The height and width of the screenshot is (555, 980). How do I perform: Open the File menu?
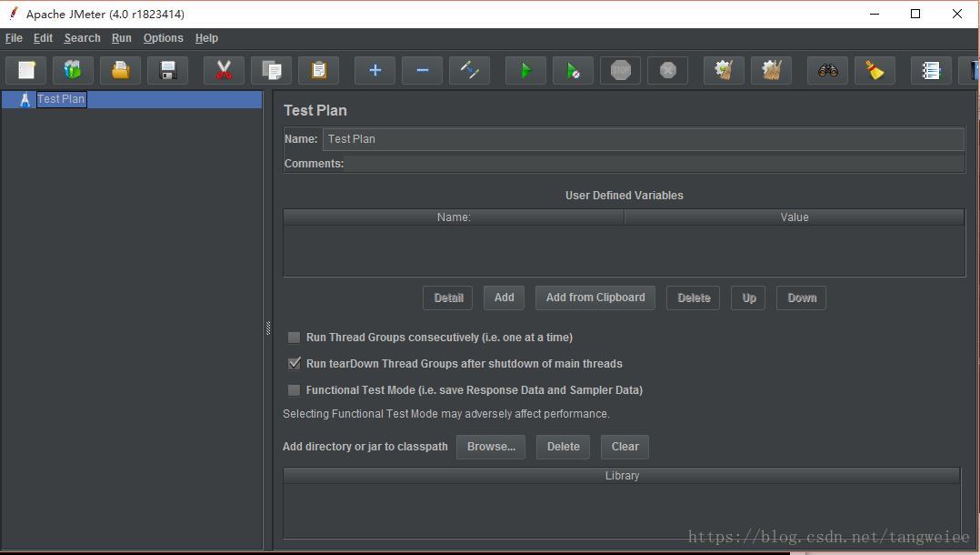pos(14,38)
